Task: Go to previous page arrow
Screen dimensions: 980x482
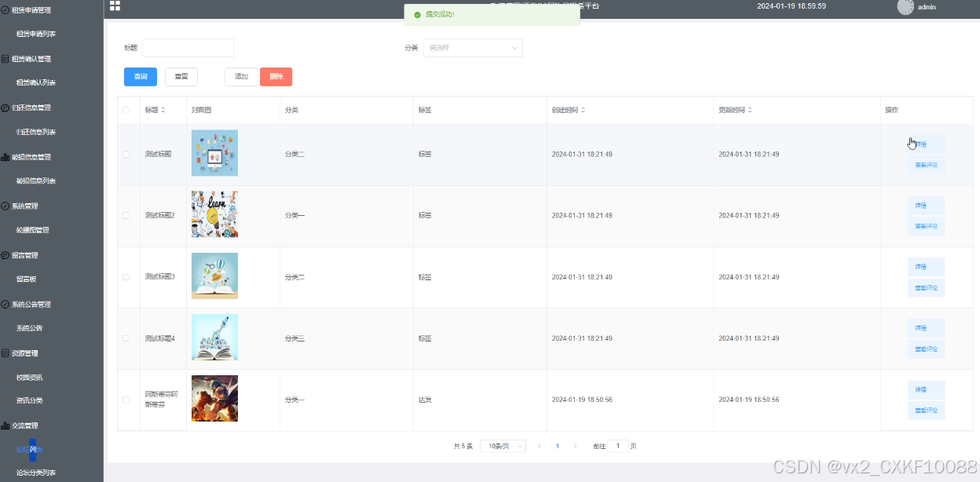Action: pyautogui.click(x=539, y=446)
